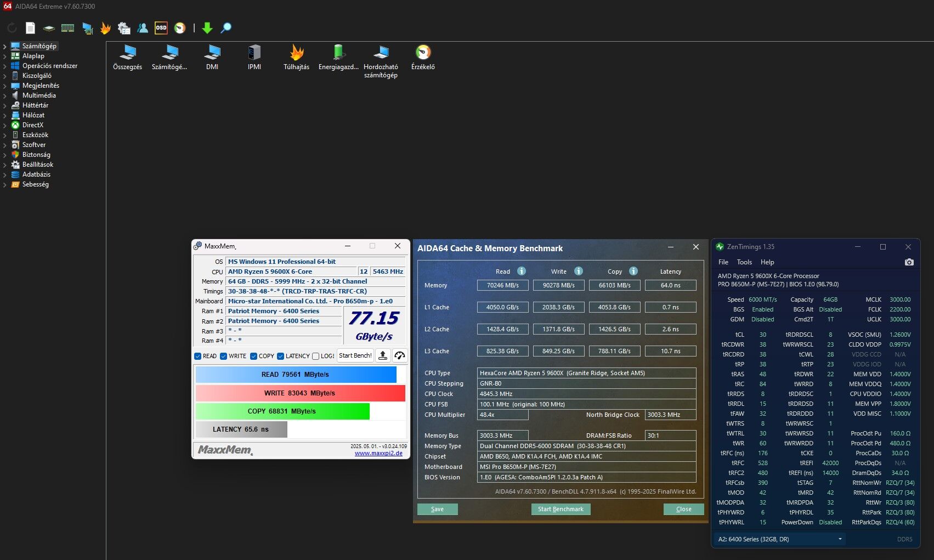Click the COPY 68831 MByte/s result bar
The image size is (934, 560).
pos(282,411)
